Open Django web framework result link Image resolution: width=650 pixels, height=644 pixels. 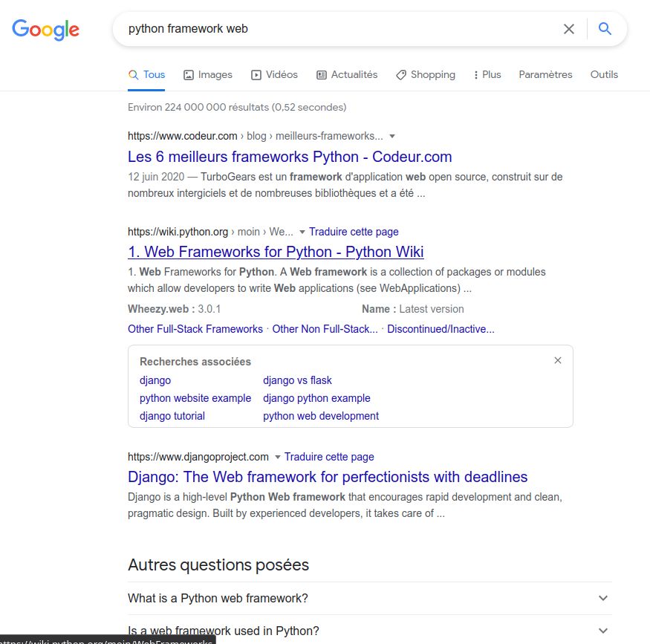328,477
